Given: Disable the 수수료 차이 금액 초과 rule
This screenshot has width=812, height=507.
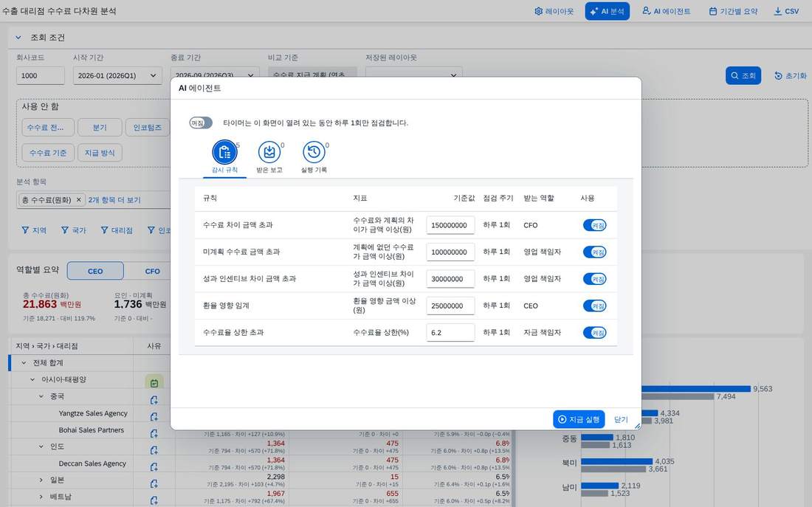Looking at the screenshot, I should [594, 225].
